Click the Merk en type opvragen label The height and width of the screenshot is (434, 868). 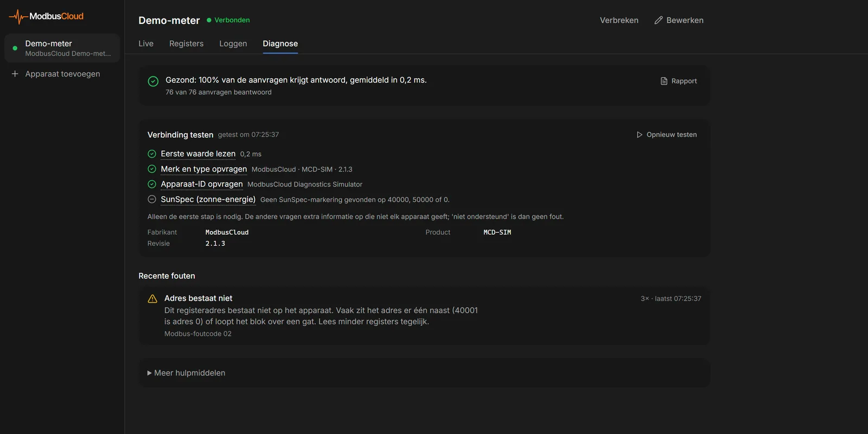coord(204,169)
